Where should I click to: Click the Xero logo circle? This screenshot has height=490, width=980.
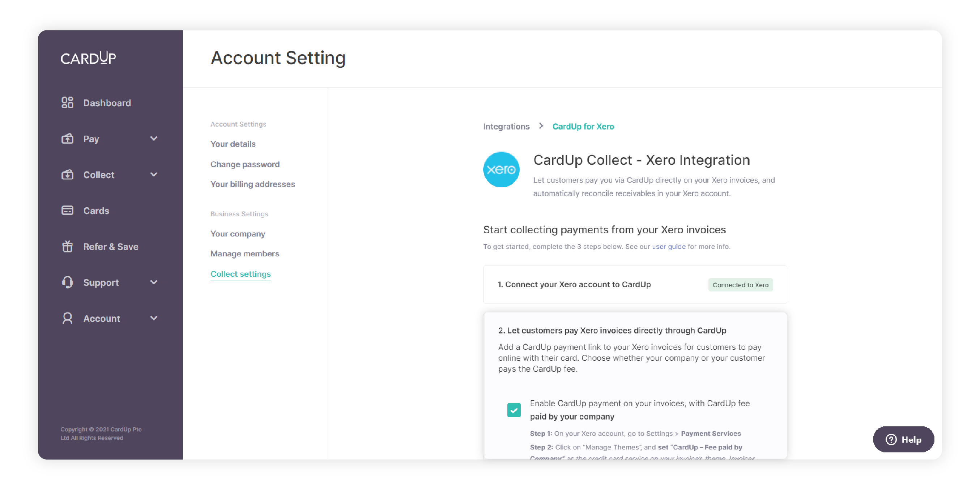click(501, 170)
